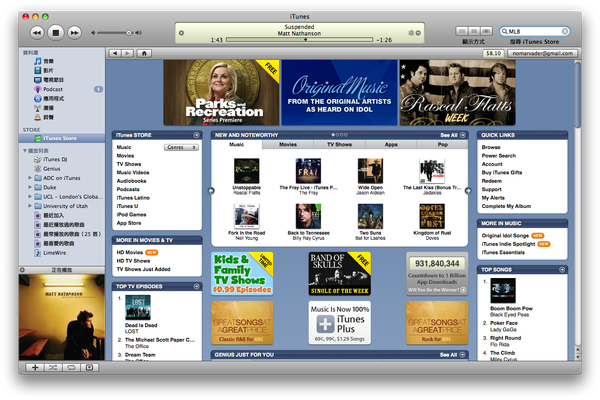
Task: Open Band of Skulls Single of the Week
Action: pyautogui.click(x=339, y=274)
